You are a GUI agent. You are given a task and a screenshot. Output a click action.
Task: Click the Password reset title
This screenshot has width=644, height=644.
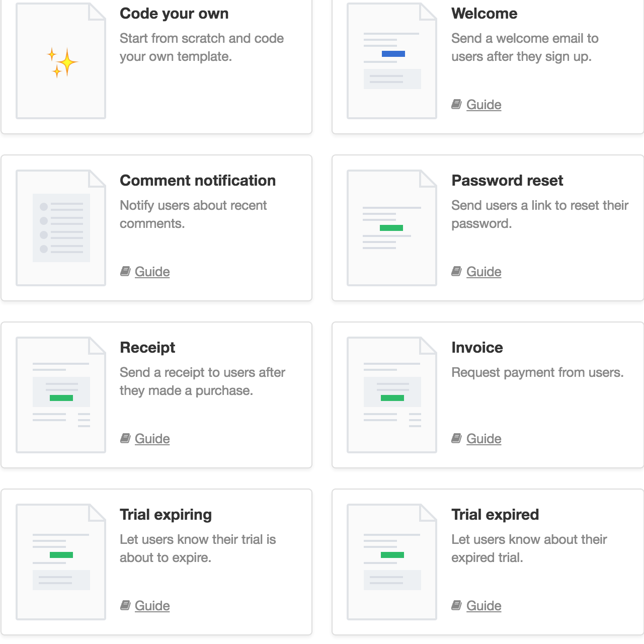click(507, 181)
